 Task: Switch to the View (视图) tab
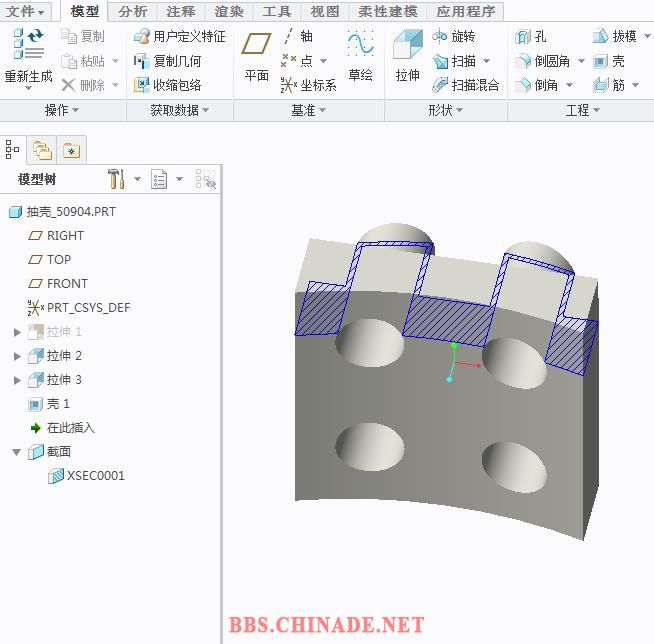[x=324, y=11]
